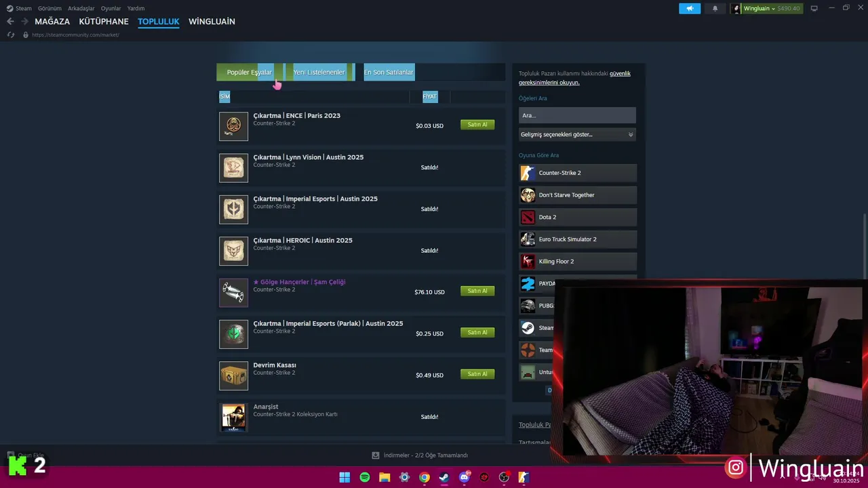Screen dimensions: 868x488
Task: Open the Windows Start menu
Action: tap(344, 477)
